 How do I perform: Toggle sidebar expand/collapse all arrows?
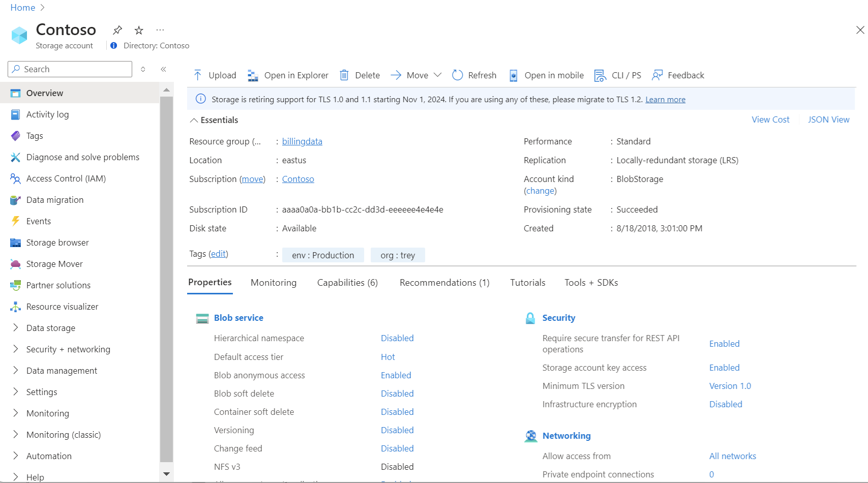[x=143, y=69]
